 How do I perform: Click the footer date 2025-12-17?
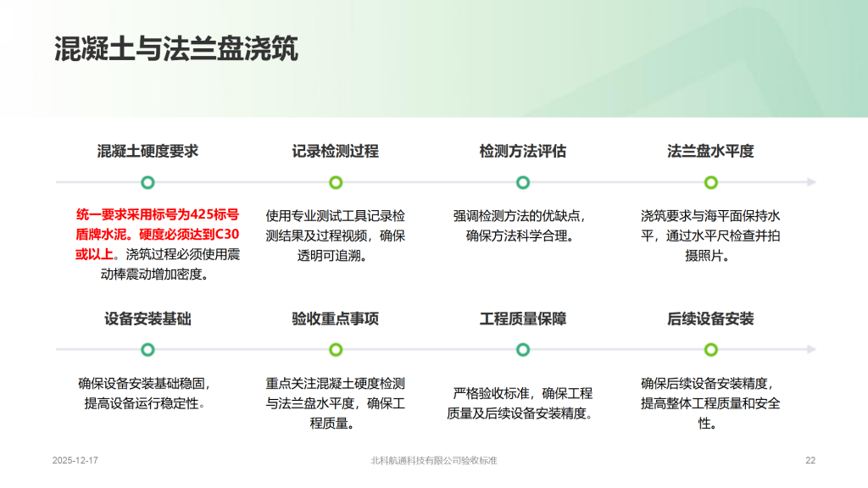coord(75,460)
